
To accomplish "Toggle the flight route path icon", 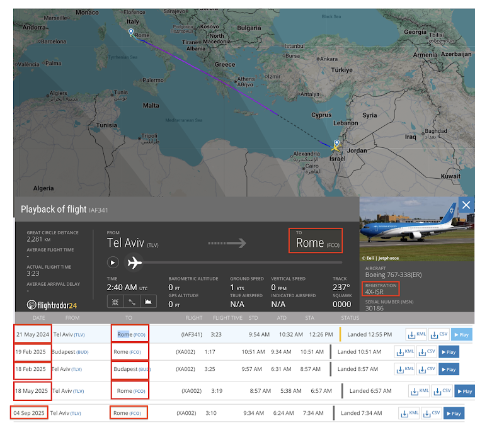I will tap(132, 302).
